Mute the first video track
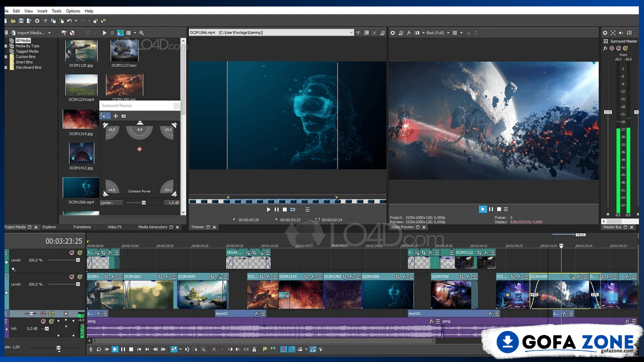Image resolution: width=644 pixels, height=362 pixels. click(72, 253)
